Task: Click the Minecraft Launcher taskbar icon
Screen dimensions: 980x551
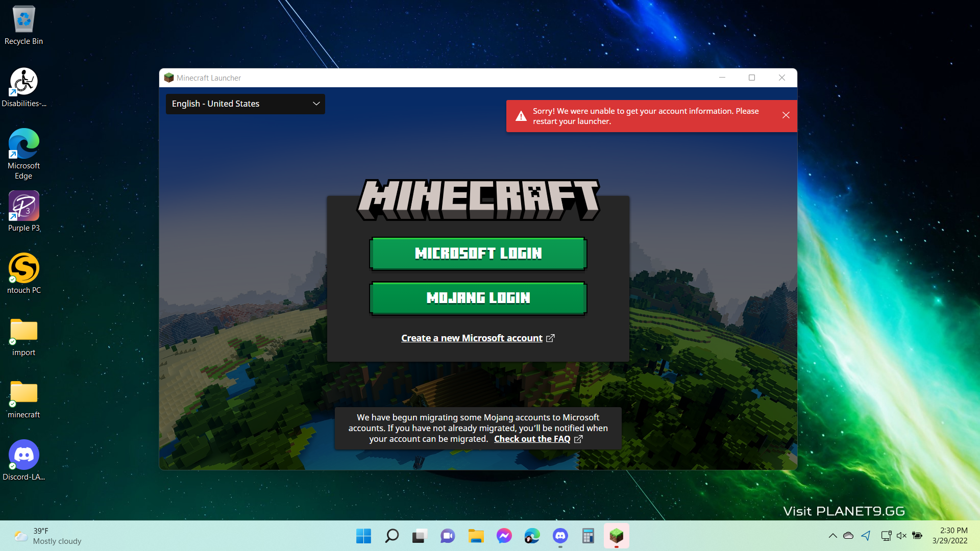Action: [x=616, y=536]
